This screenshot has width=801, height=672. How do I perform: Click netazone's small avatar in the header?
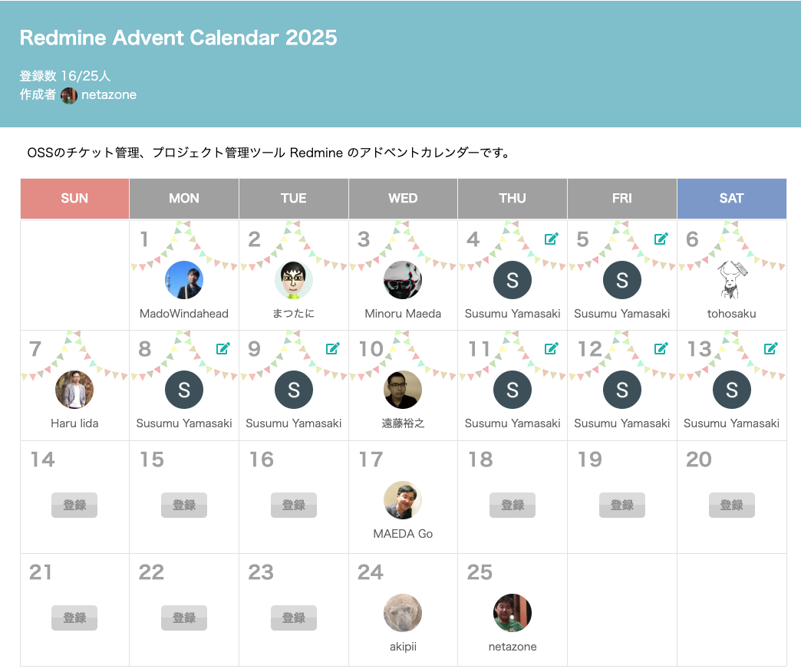69,95
